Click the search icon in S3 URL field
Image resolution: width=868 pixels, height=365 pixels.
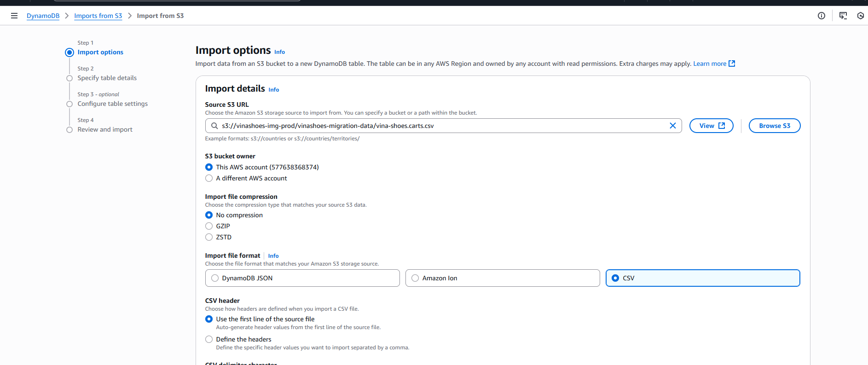click(x=214, y=126)
